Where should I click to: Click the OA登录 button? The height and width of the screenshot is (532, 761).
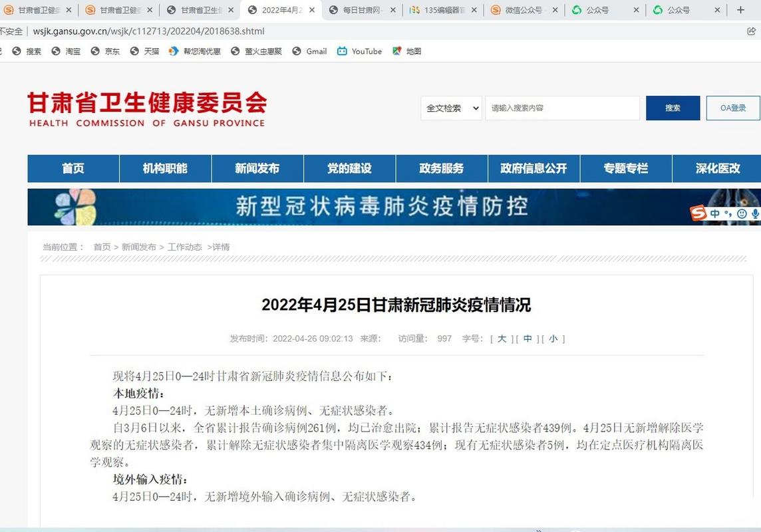pyautogui.click(x=732, y=108)
